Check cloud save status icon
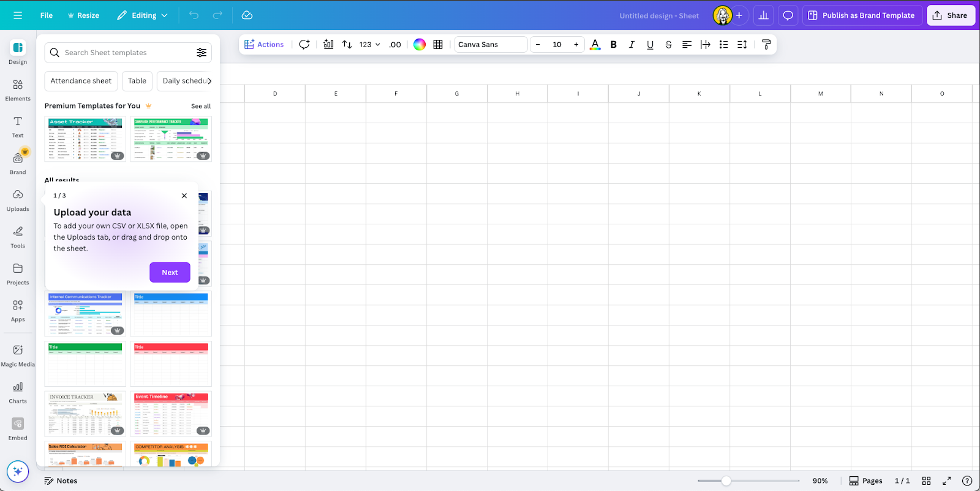 247,15
